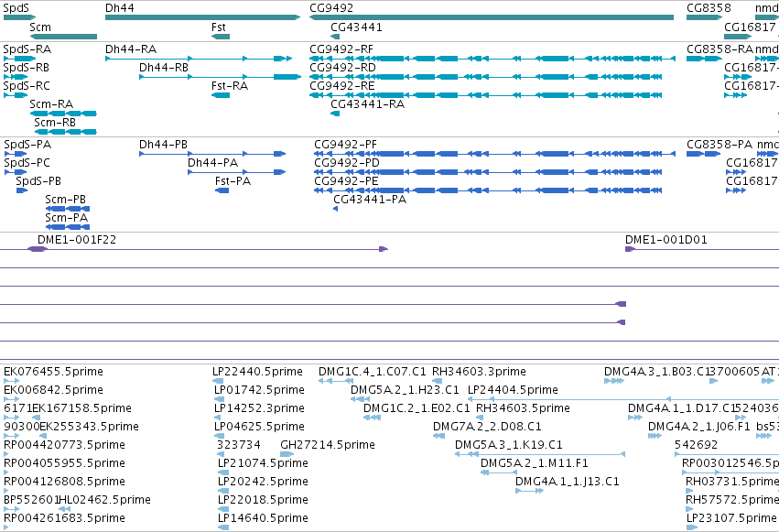Click the Fst-RA transcript label
Image resolution: width=779 pixels, height=532 pixels.
(x=230, y=86)
